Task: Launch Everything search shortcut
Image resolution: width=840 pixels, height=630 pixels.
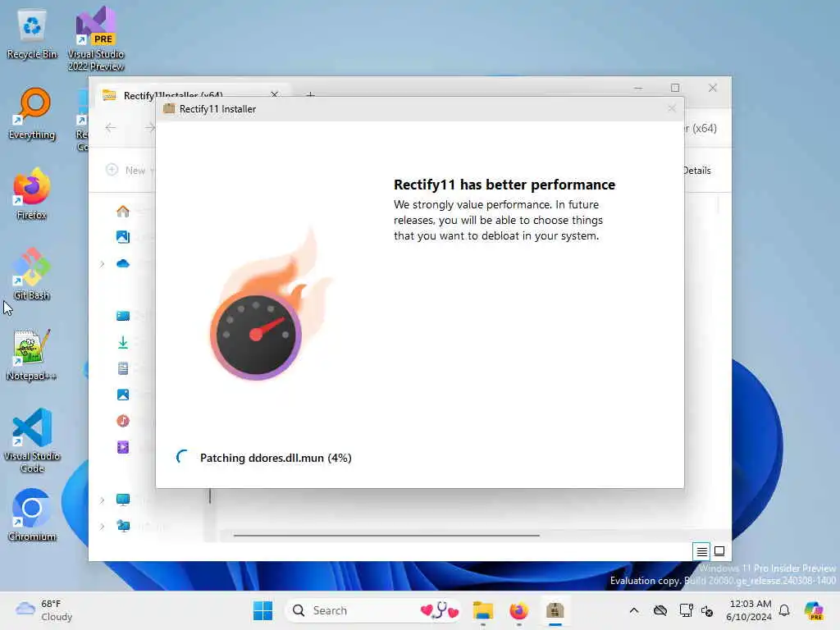Action: [32, 114]
